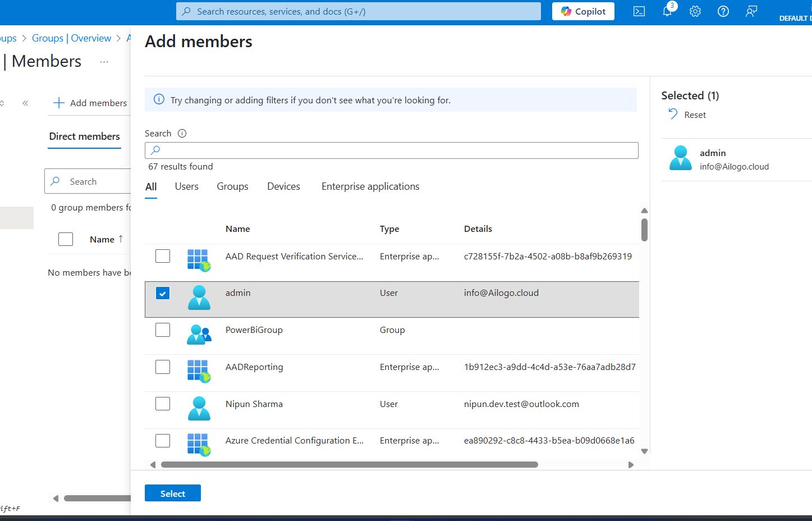Viewport: 812px width, 521px height.
Task: Open the feedback person icon
Action: coord(751,11)
